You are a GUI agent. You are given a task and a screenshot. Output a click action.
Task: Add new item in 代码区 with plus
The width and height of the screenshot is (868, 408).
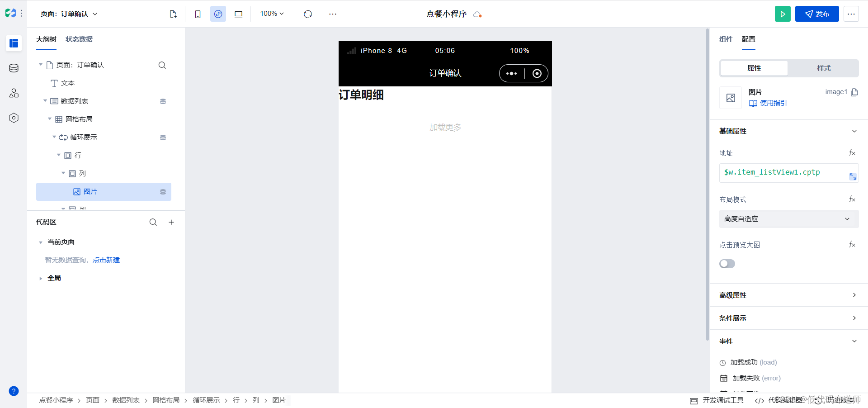tap(171, 222)
